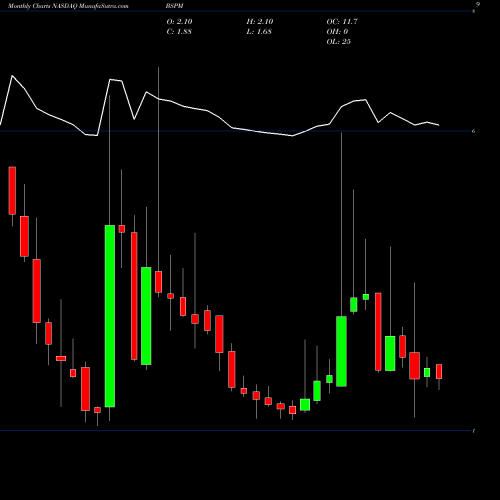
Task: Click the first red candlestick at chart start
Action: point(12,190)
